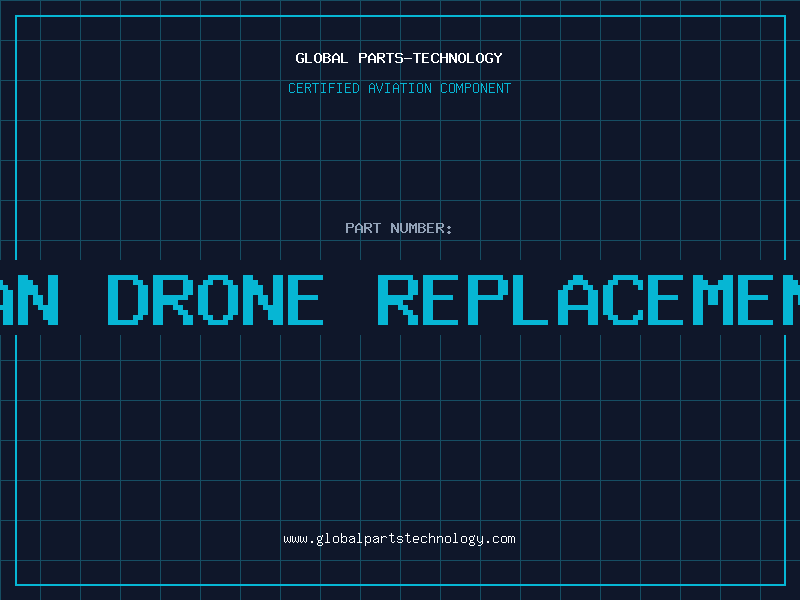This screenshot has width=800, height=600.
Task: Select the word COMPONENT in the subtitle
Action: (x=476, y=88)
